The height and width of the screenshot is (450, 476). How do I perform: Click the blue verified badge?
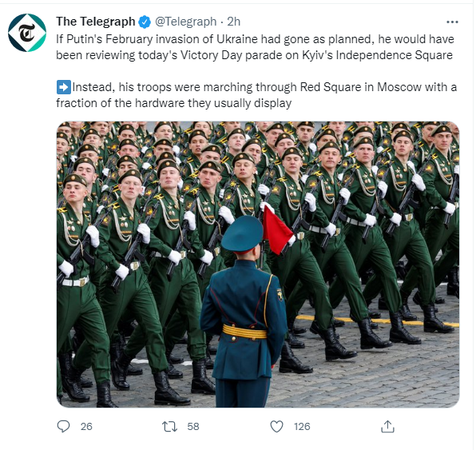coord(145,22)
